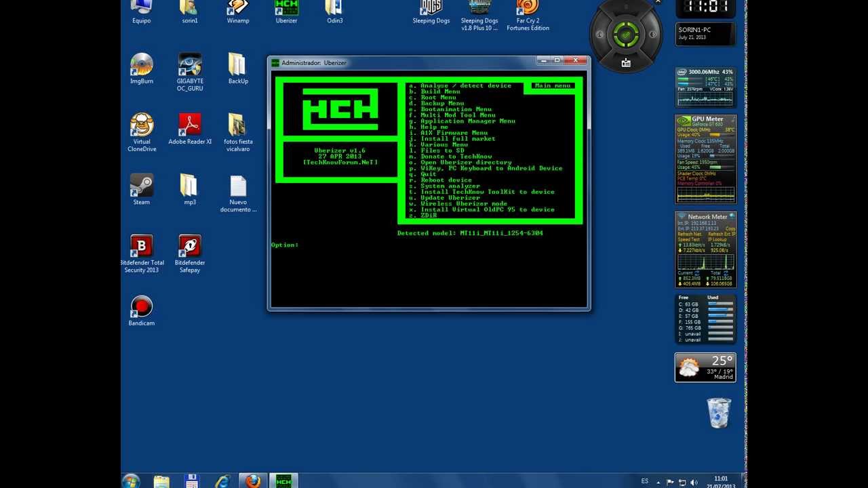This screenshot has height=488, width=868.
Task: Launch Bandicam recorder
Action: [142, 310]
